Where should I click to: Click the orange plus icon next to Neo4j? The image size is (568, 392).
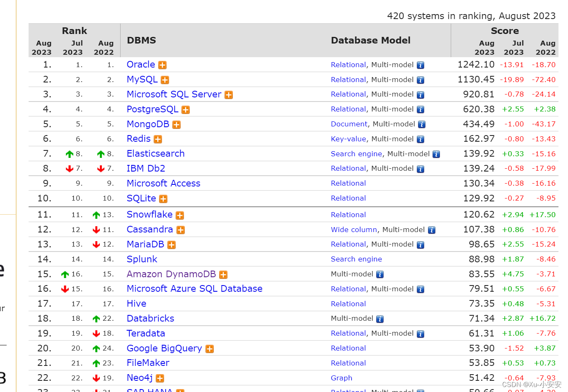point(160,378)
